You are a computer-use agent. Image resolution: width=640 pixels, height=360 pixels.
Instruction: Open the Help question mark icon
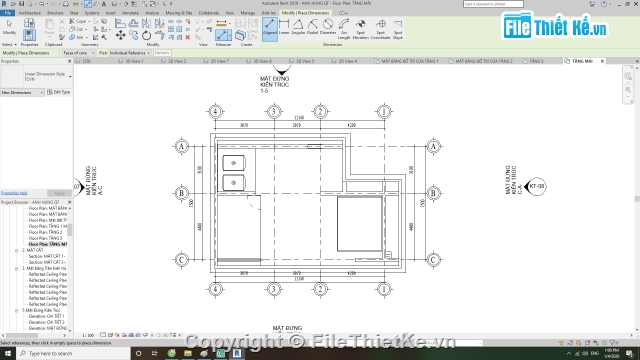pyautogui.click(x=604, y=4)
